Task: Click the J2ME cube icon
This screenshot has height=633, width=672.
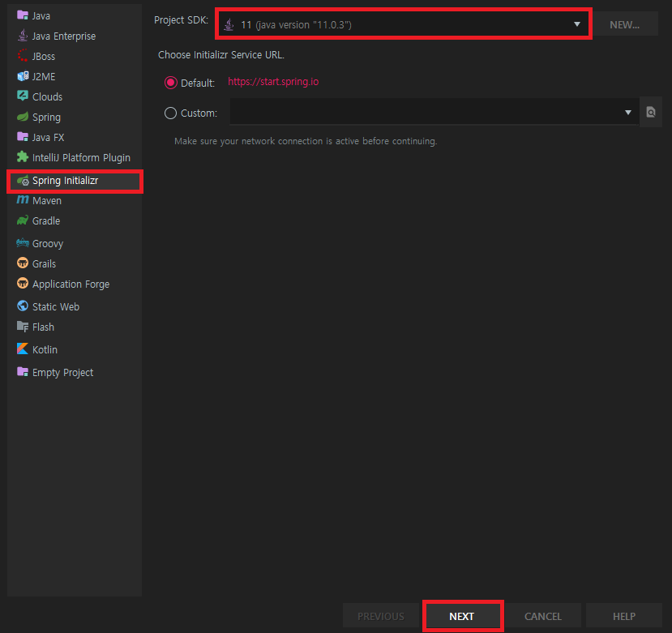Action: click(x=22, y=76)
